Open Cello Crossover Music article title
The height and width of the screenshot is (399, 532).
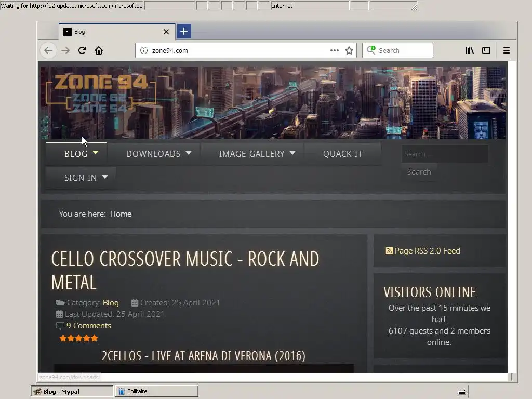[185, 270]
